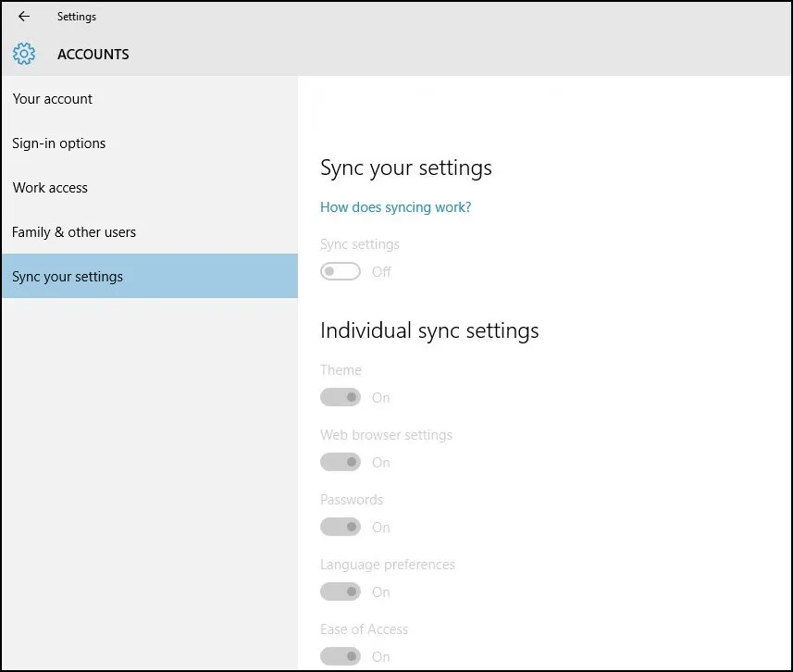The image size is (793, 672).
Task: Toggle Web browser settings sync switch
Action: point(341,462)
